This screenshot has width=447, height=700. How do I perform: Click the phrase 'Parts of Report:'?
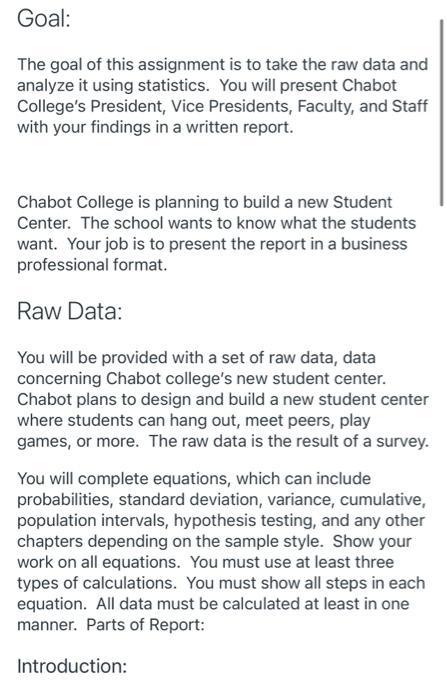(145, 625)
